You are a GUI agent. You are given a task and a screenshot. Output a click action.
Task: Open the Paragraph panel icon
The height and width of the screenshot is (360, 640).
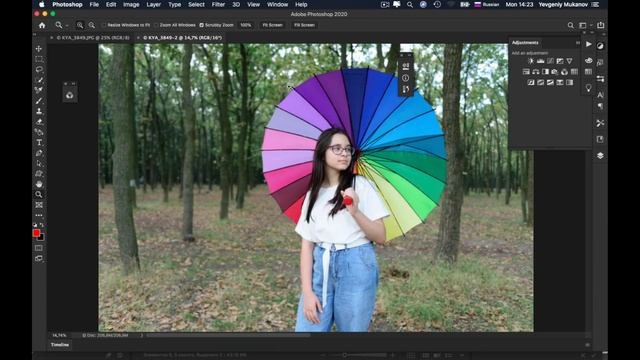click(x=600, y=106)
